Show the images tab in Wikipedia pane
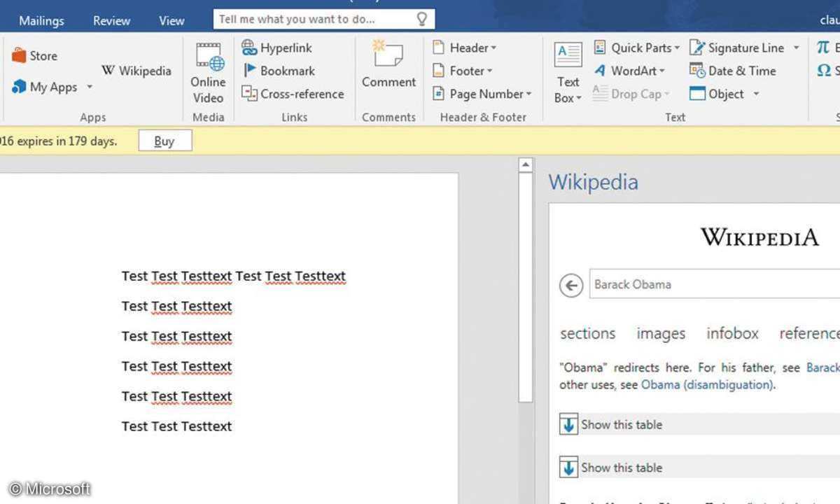 pyautogui.click(x=661, y=334)
